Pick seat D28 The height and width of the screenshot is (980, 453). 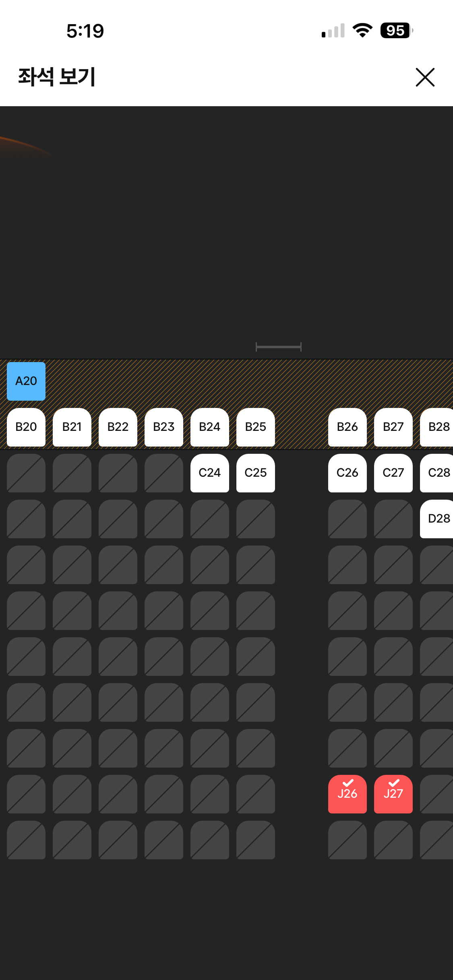(437, 519)
